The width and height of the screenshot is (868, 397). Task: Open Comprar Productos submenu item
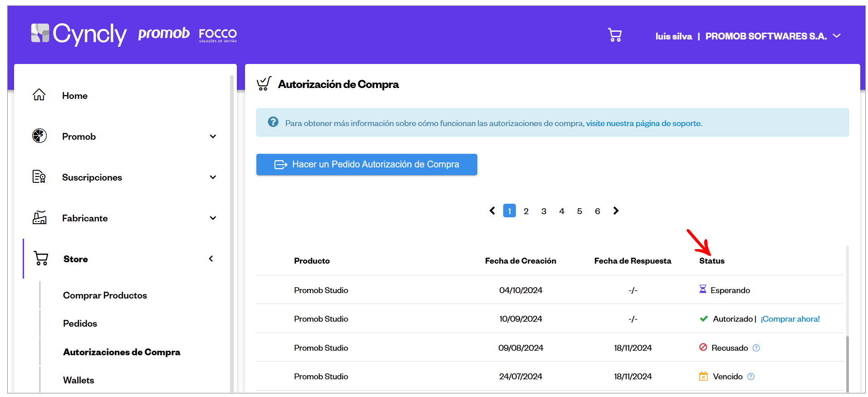click(105, 295)
